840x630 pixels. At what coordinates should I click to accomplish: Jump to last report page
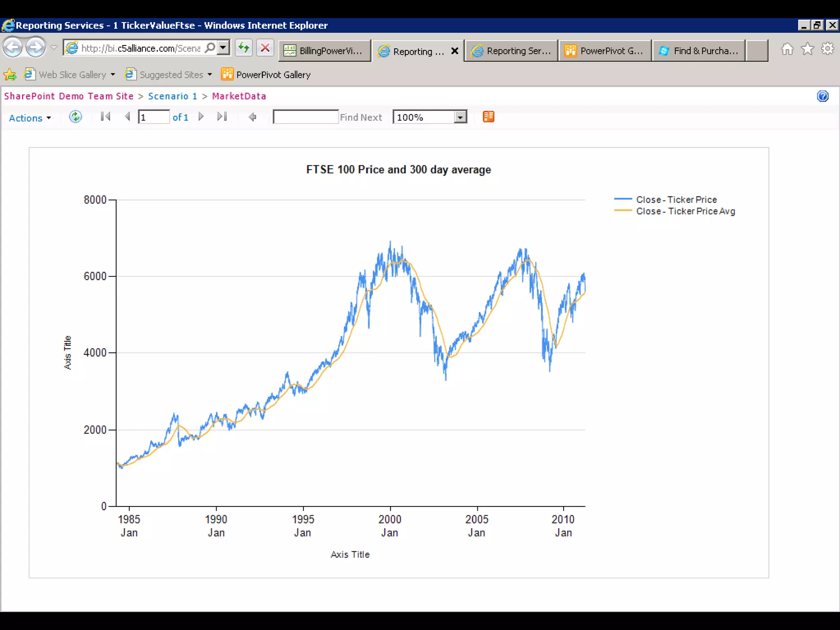tap(222, 117)
